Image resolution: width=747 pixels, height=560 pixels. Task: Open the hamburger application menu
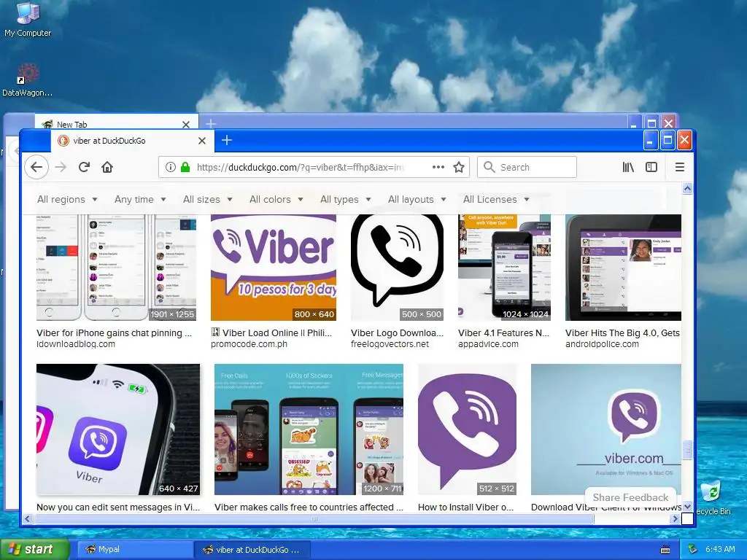click(680, 167)
